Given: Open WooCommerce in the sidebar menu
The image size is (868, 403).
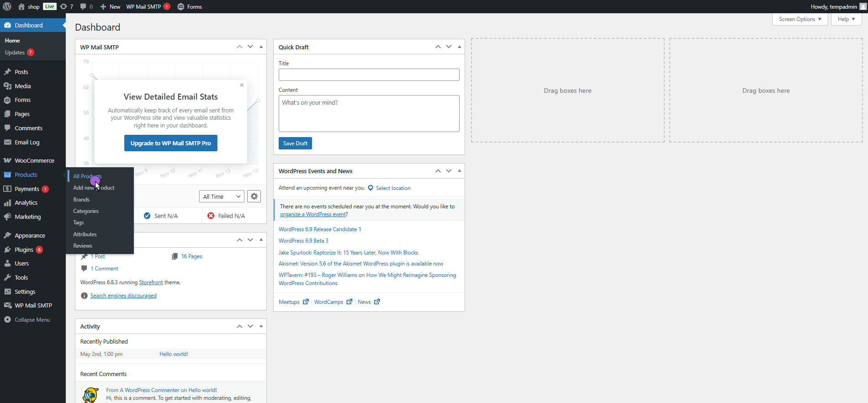Looking at the screenshot, I should coord(34,160).
